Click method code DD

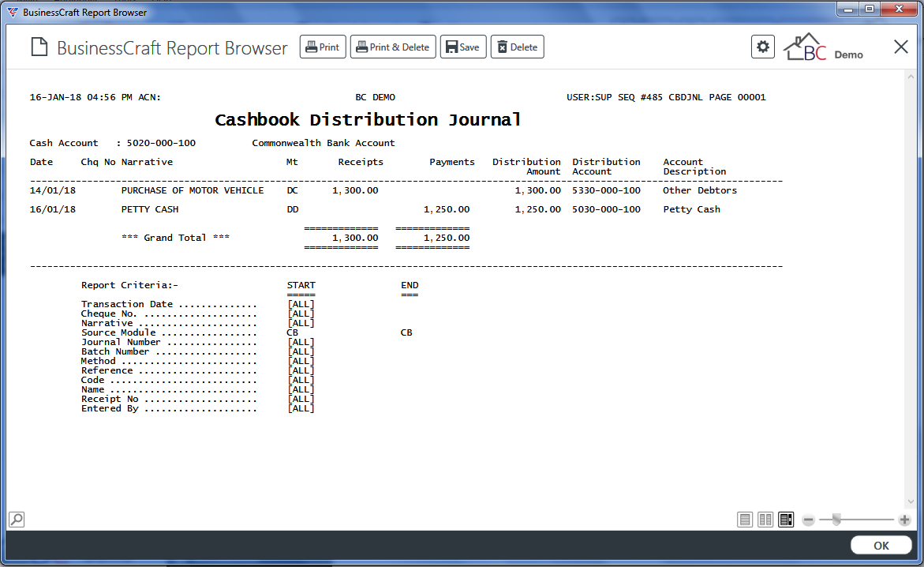pos(292,208)
